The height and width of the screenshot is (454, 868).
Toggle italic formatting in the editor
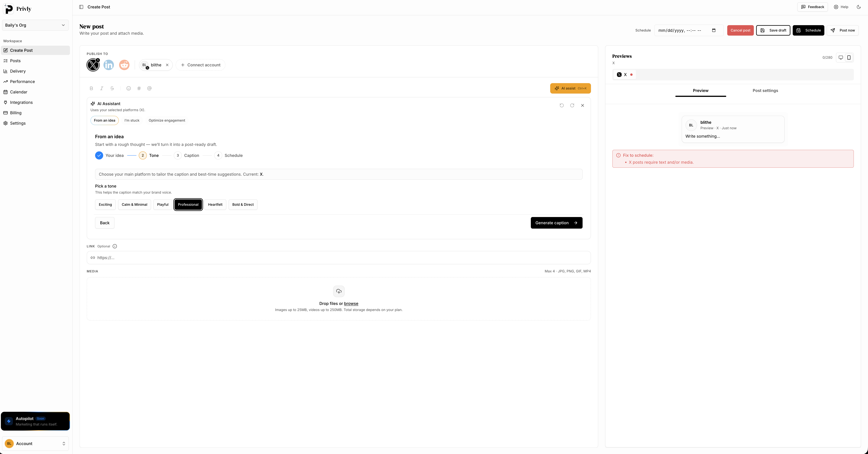(102, 88)
